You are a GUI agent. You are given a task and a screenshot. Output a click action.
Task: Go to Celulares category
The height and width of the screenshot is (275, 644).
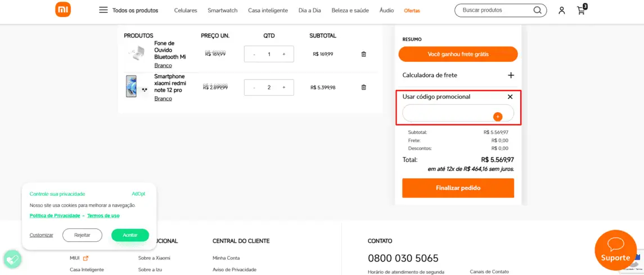(x=186, y=10)
